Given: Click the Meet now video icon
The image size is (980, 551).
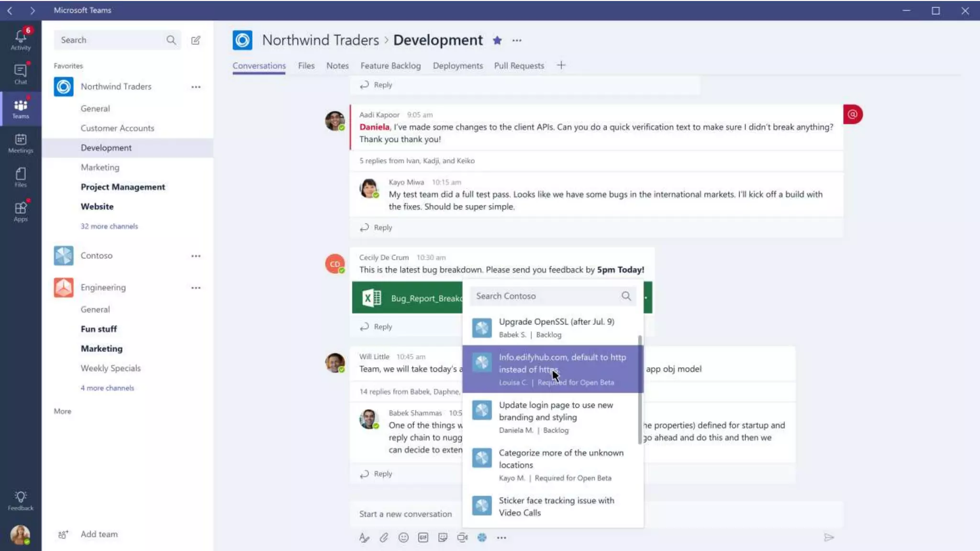Looking at the screenshot, I should [462, 538].
